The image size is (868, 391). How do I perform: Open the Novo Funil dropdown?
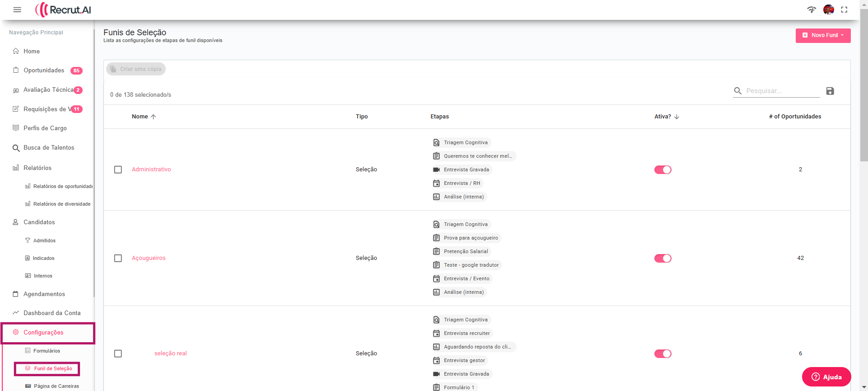pyautogui.click(x=823, y=35)
